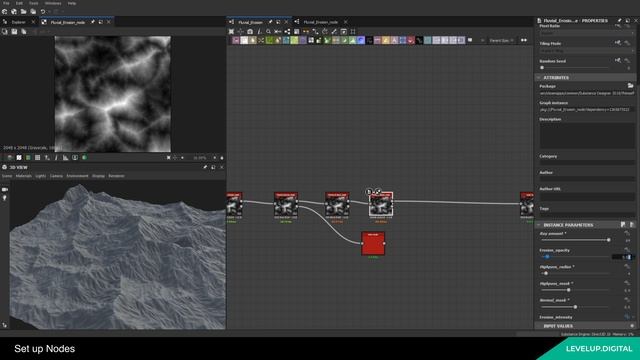Open the Materials menu in 3D view

pos(24,176)
